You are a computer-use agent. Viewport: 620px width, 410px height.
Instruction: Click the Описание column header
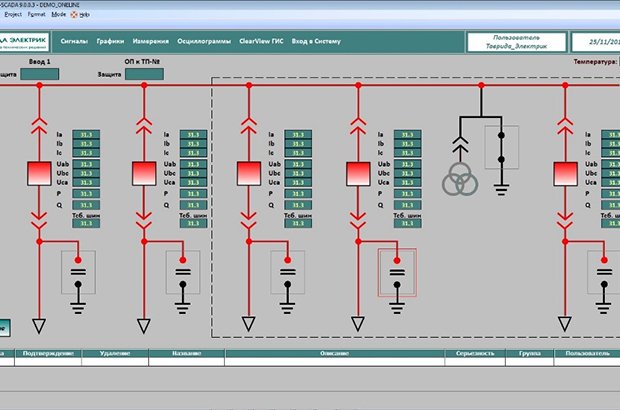pos(335,353)
